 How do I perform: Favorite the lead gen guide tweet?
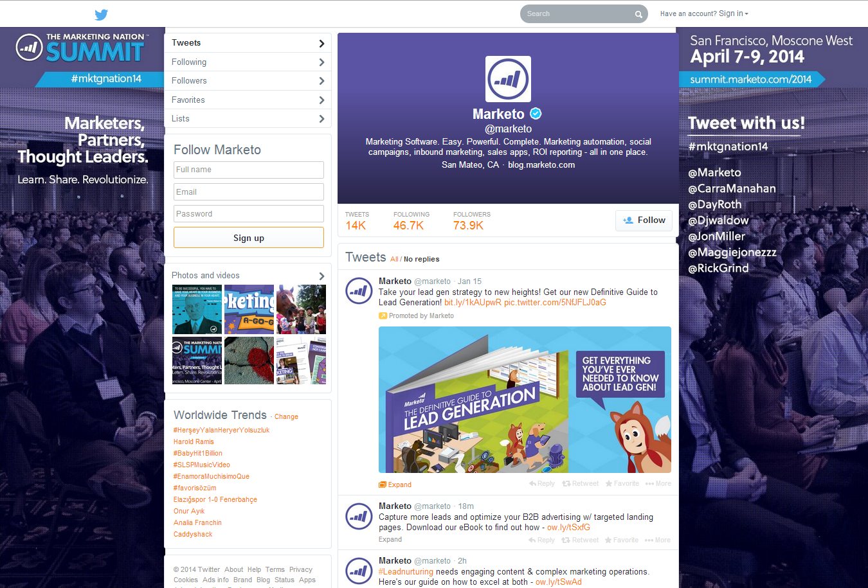(622, 484)
